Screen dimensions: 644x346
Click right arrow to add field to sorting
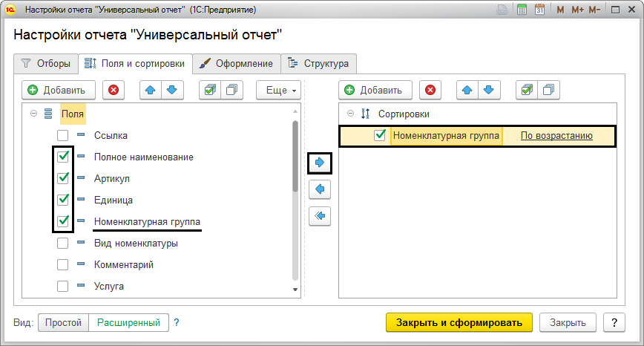tap(319, 163)
